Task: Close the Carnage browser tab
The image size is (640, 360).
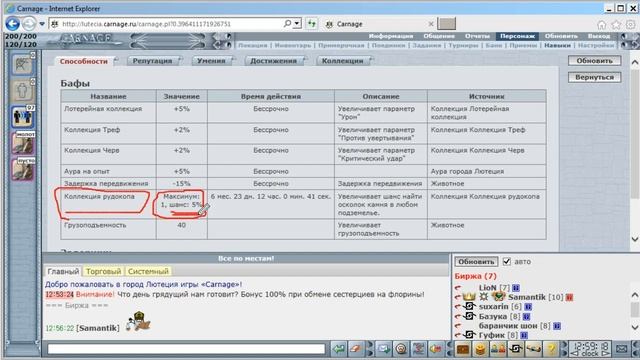Action: point(431,24)
